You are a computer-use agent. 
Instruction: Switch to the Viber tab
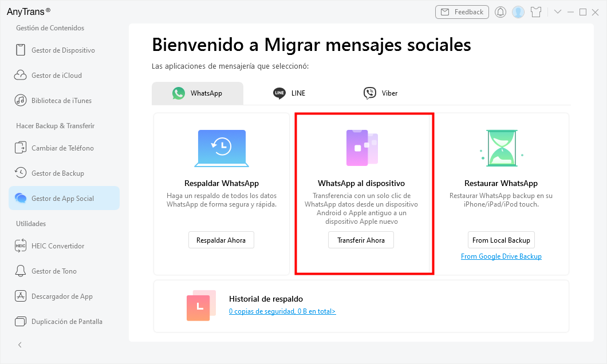point(381,93)
